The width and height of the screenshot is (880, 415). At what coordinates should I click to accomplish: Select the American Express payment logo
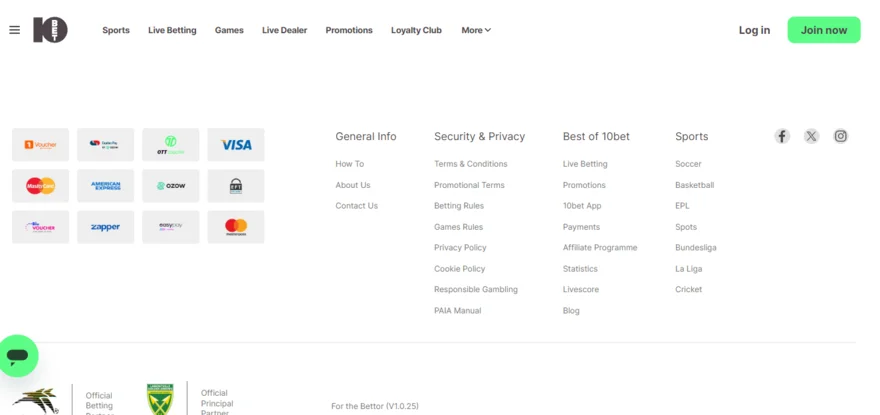(106, 186)
